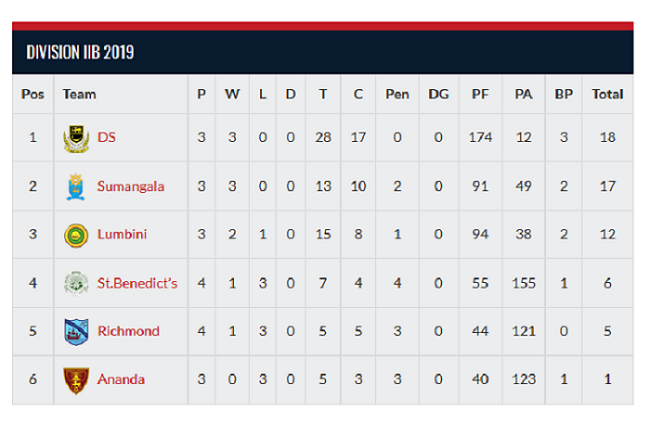Click the Ananda team shield icon

[74, 379]
